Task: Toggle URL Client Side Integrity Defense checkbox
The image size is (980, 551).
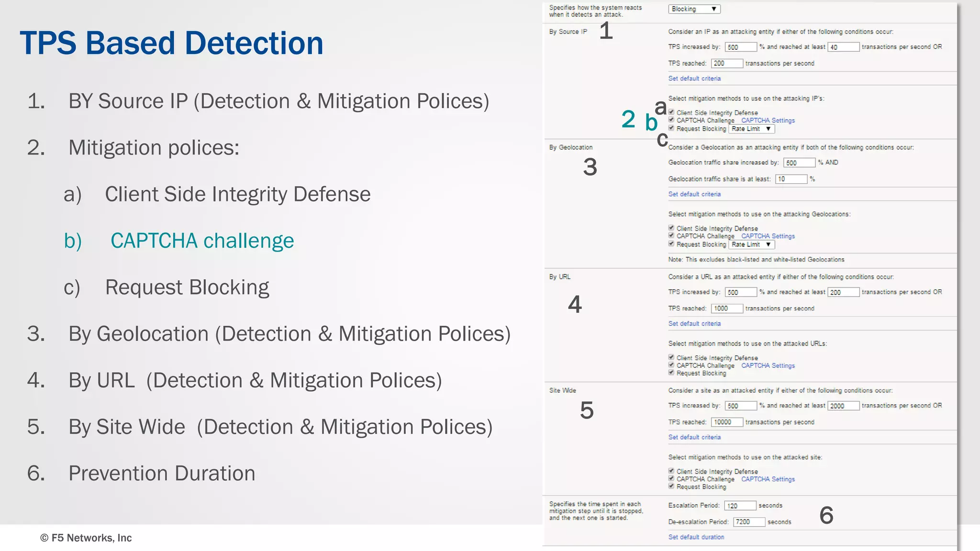Action: pos(671,357)
